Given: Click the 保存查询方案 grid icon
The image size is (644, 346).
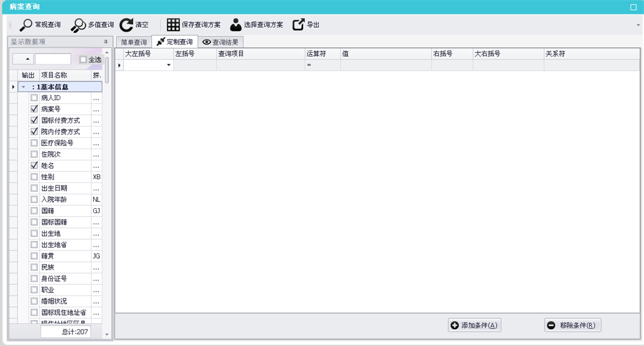Looking at the screenshot, I should [x=173, y=25].
